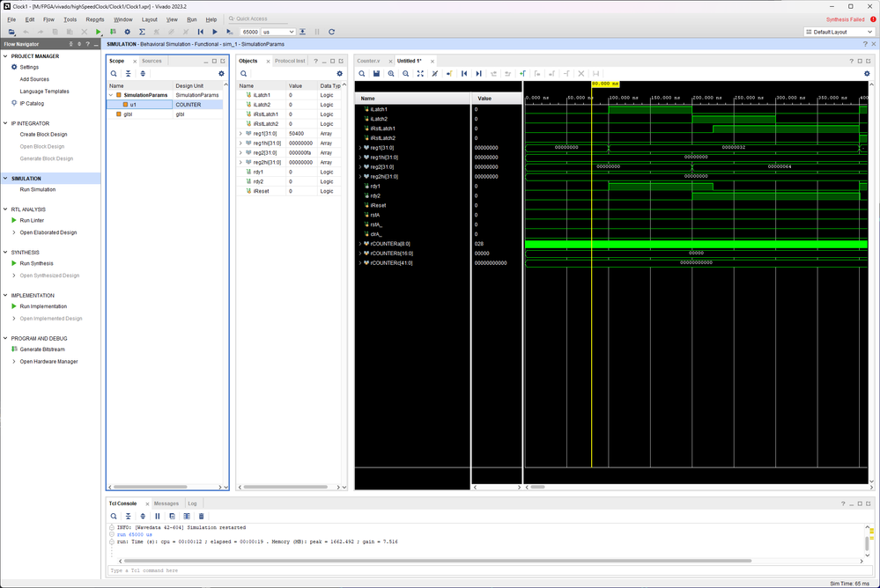Pause Tcl Console output scrolling
The width and height of the screenshot is (880, 588).
point(158,516)
